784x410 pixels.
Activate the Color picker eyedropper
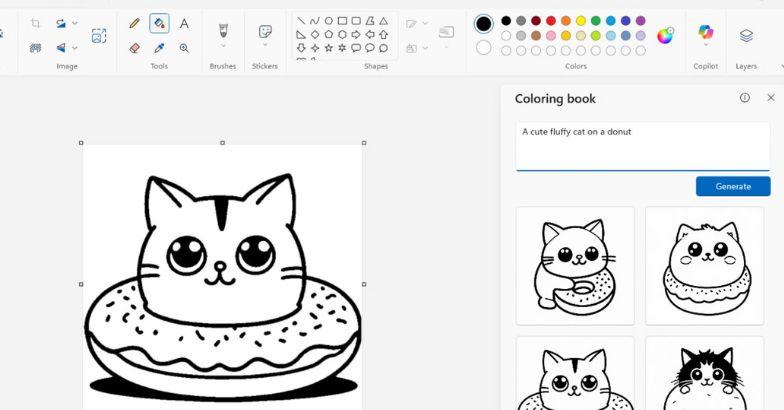click(159, 47)
